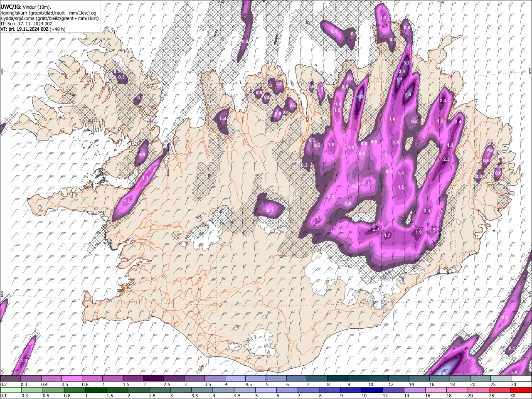The width and height of the screenshot is (532, 399).
Task: Click the 'VT: þri. 19.11.2024 00Z' valid time
Action: point(24,29)
